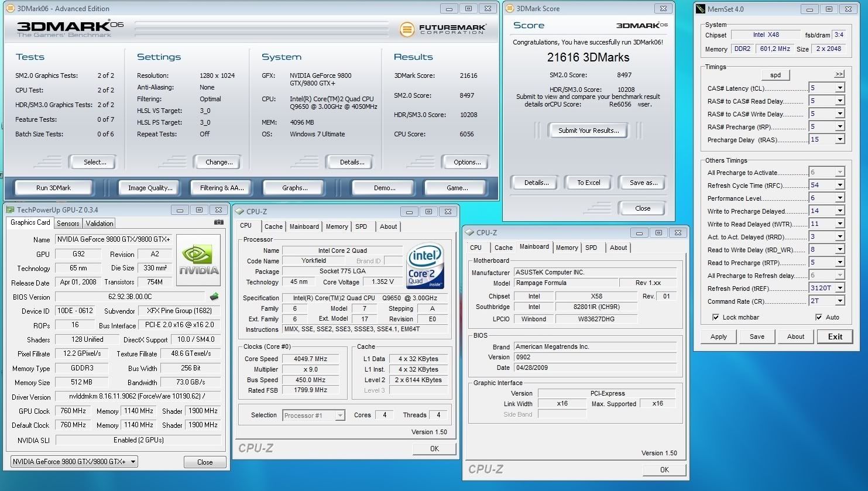Open the Memory tab in the CPU-Z Mainboard window
This screenshot has width=868, height=491.
point(567,248)
